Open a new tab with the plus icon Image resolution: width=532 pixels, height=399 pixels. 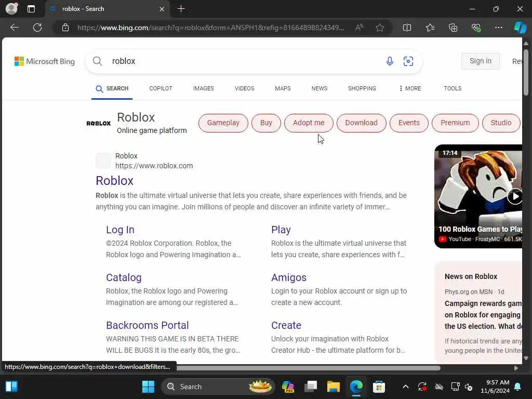click(x=181, y=9)
